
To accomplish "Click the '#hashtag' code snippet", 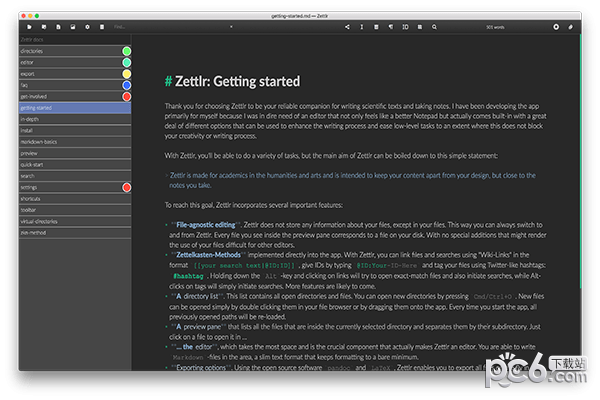I will [x=188, y=276].
